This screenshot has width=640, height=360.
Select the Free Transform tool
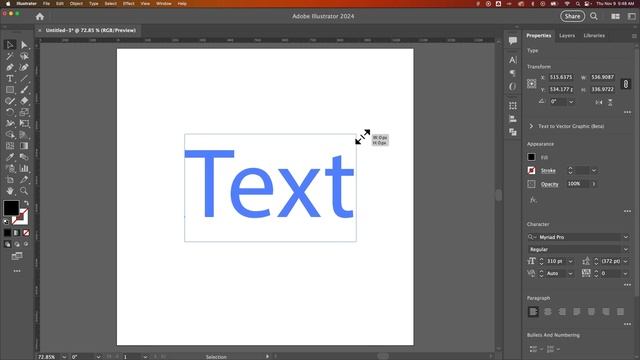[24, 123]
